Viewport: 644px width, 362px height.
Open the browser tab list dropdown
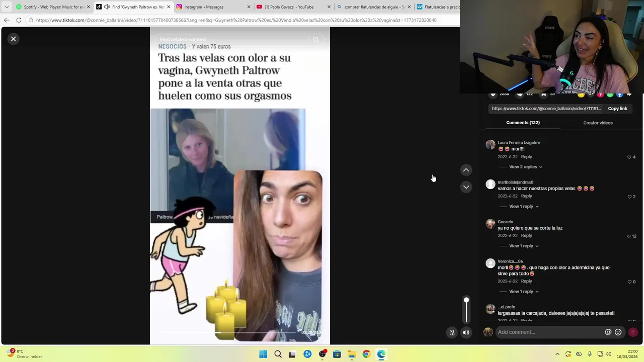(7, 7)
